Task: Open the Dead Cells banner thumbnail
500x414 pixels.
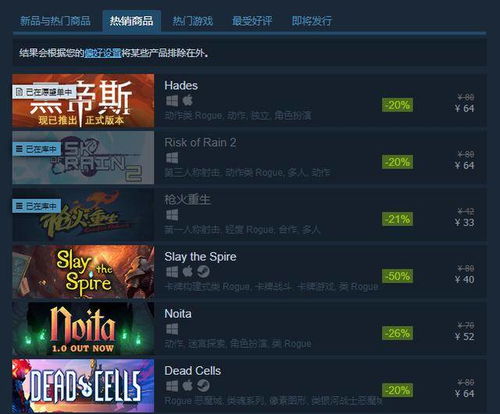Action: click(x=83, y=386)
